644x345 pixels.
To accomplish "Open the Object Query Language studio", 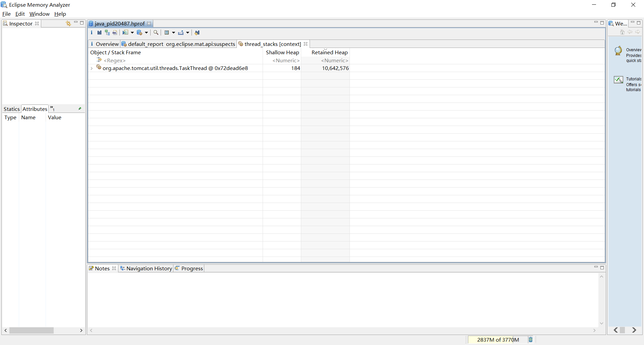I will [x=115, y=32].
